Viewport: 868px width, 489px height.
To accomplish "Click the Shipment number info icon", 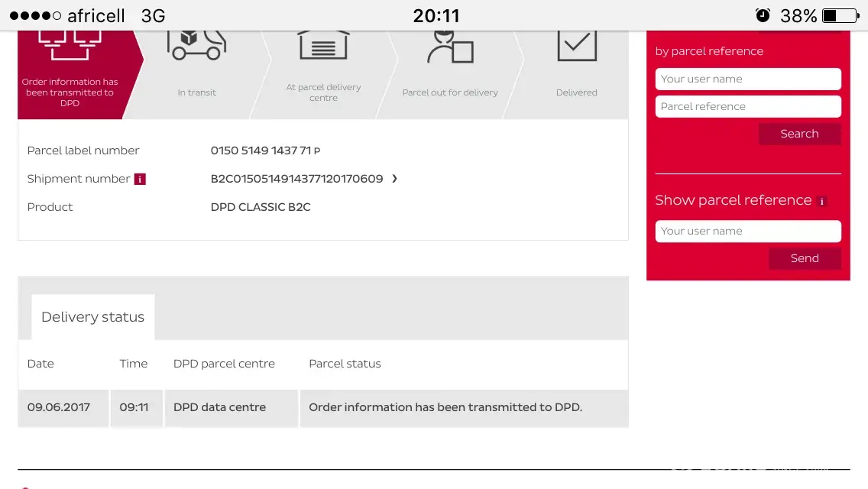I will (x=140, y=179).
